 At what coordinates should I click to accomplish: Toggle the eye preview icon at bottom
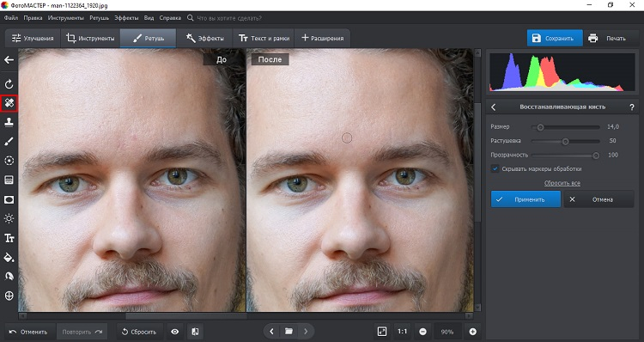(x=175, y=332)
